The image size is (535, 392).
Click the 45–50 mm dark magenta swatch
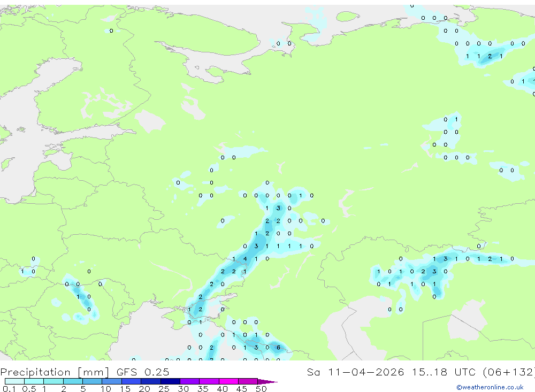(248, 381)
